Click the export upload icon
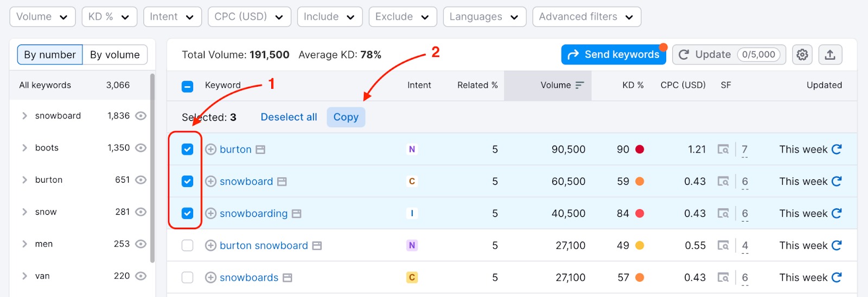868x297 pixels. point(829,55)
